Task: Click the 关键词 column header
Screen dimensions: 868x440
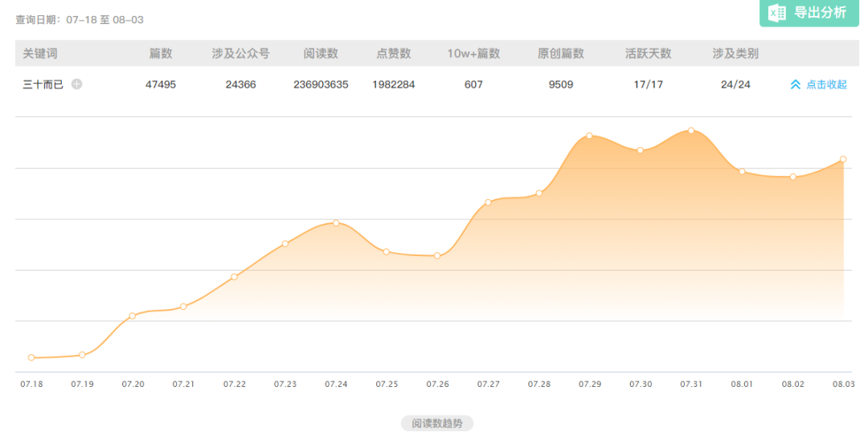Action: pos(40,54)
